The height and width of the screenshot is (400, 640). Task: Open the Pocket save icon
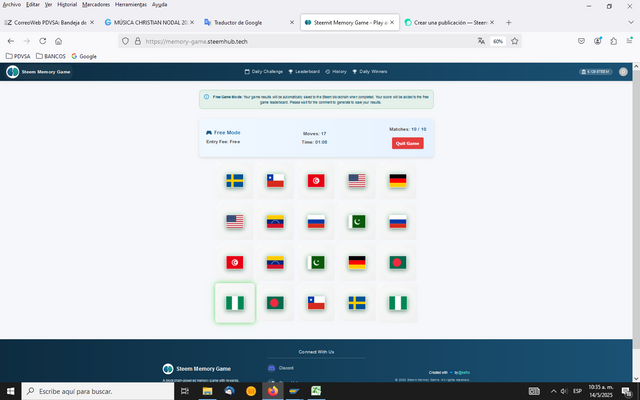click(581, 41)
